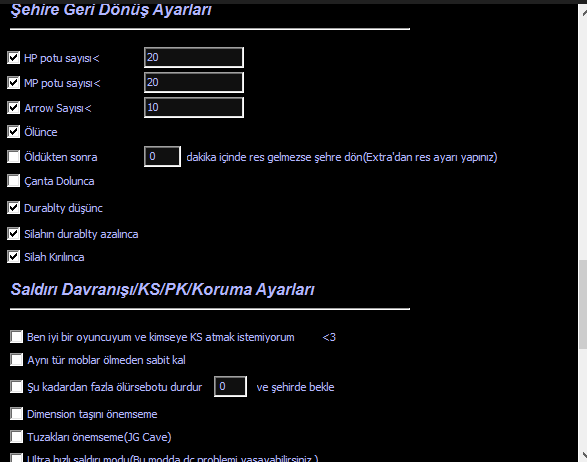The image size is (587, 462).
Task: Uncheck the Silah Kırılınca checkbox
Action: pyautogui.click(x=13, y=256)
